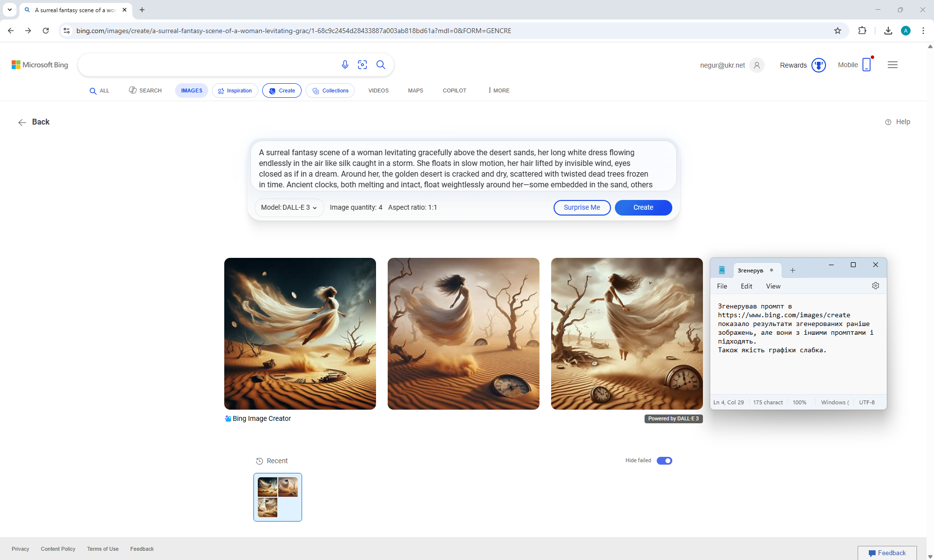Click the Mobile phone icon
The height and width of the screenshot is (560, 934).
(x=866, y=65)
